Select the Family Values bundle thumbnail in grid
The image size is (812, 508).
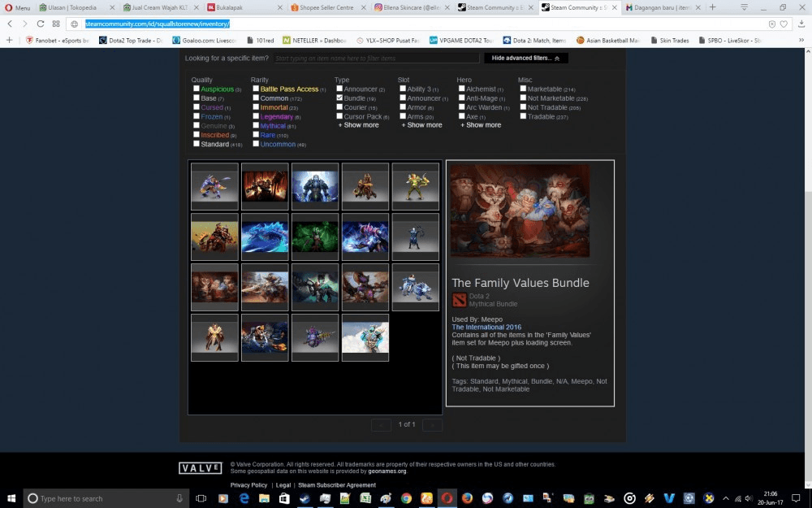coord(214,287)
